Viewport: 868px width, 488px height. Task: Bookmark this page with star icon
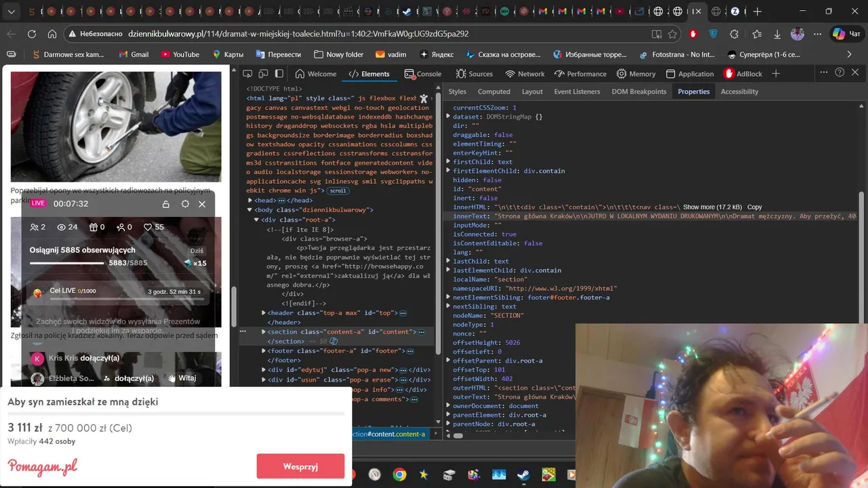673,34
